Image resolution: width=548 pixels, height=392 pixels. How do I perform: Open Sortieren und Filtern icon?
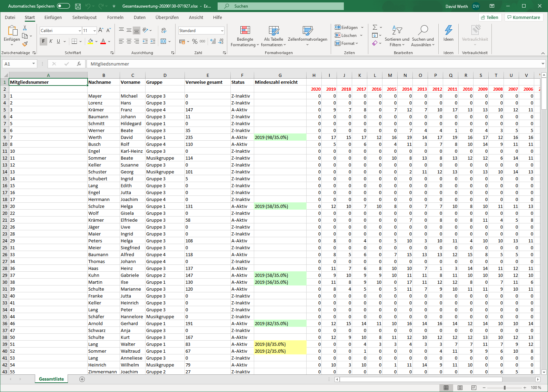pos(397,30)
